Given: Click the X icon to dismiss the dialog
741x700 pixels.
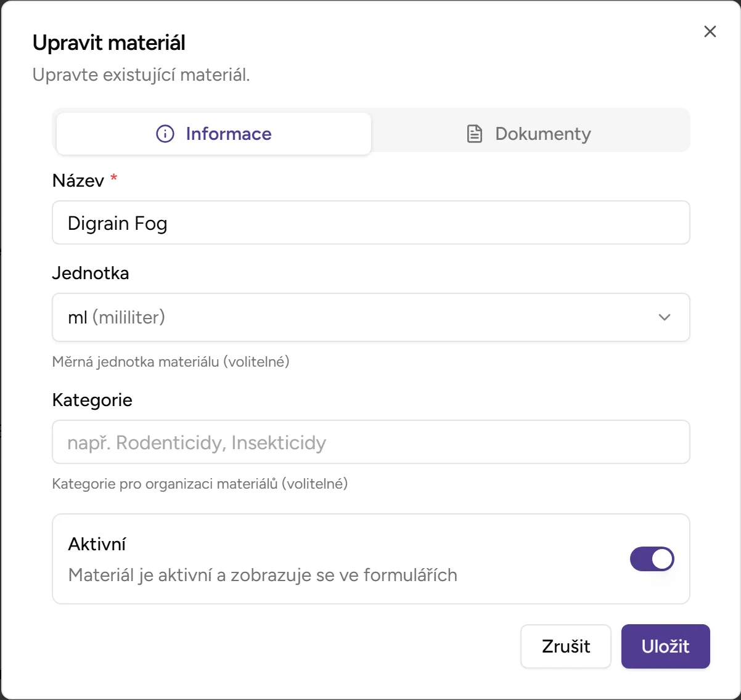Looking at the screenshot, I should pos(710,31).
